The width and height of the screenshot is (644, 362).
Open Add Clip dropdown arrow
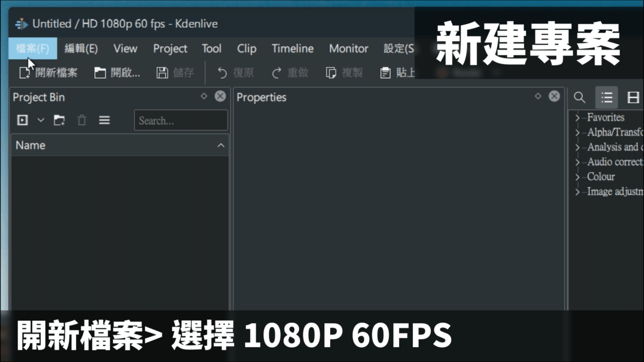click(x=41, y=120)
